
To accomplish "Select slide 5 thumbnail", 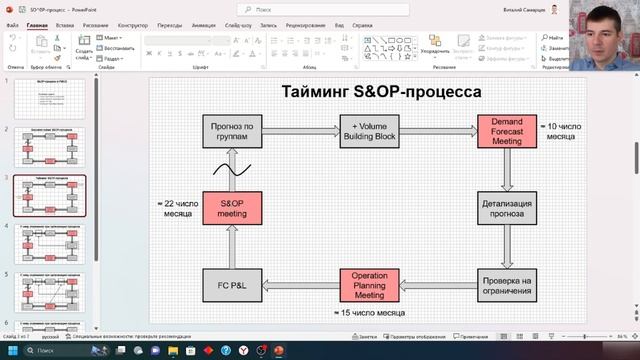I will pos(50,293).
